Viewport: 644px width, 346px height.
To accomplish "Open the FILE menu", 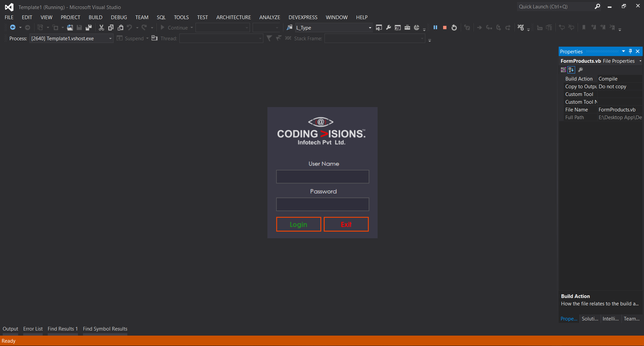I will [x=9, y=17].
